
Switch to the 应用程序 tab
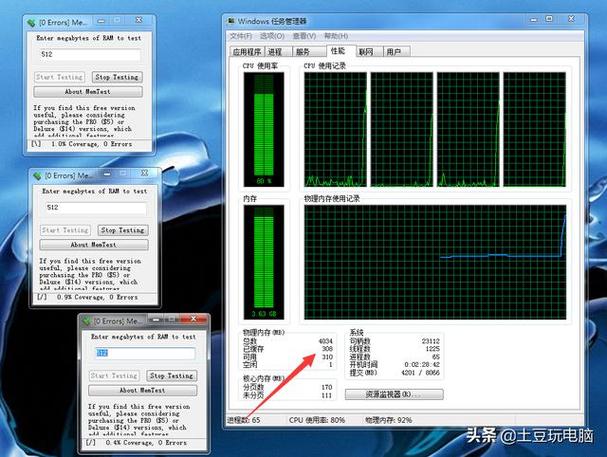point(247,51)
